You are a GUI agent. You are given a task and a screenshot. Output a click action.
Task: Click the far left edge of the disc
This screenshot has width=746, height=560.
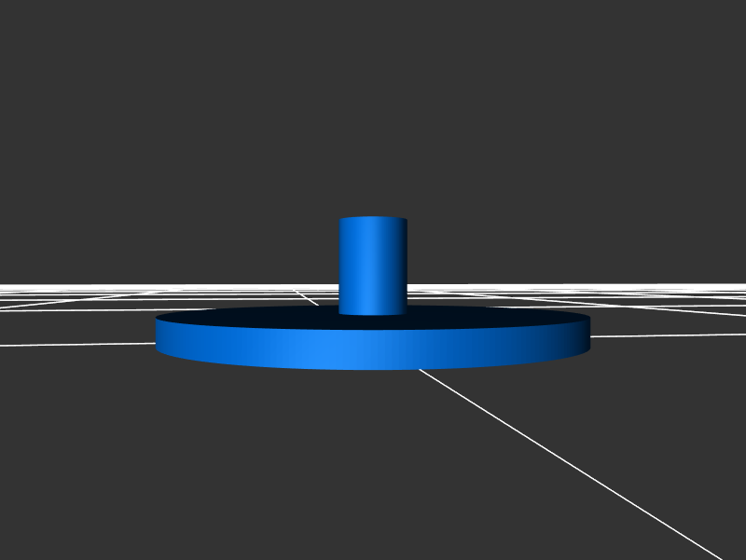point(158,335)
